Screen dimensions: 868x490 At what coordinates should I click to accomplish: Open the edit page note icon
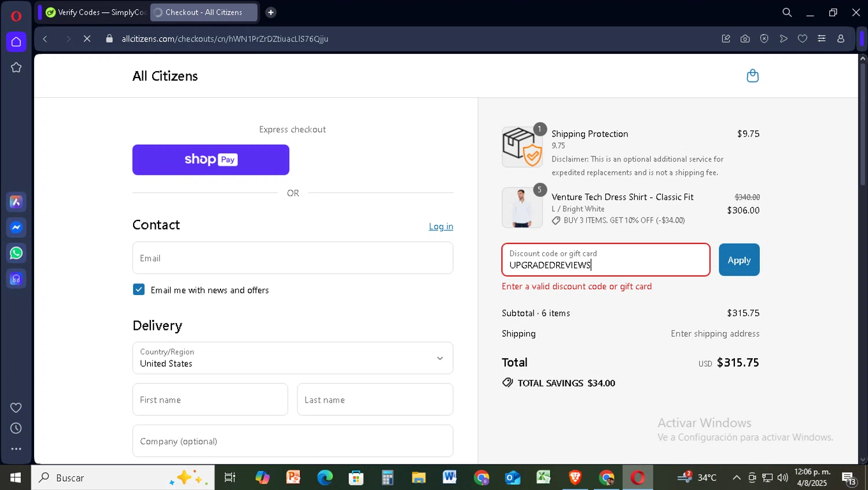[726, 39]
